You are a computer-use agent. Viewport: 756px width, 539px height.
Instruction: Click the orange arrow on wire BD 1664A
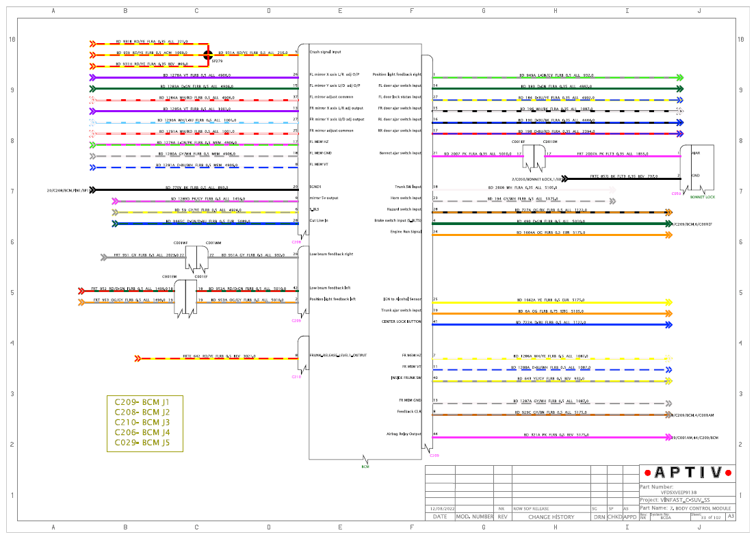coord(668,235)
